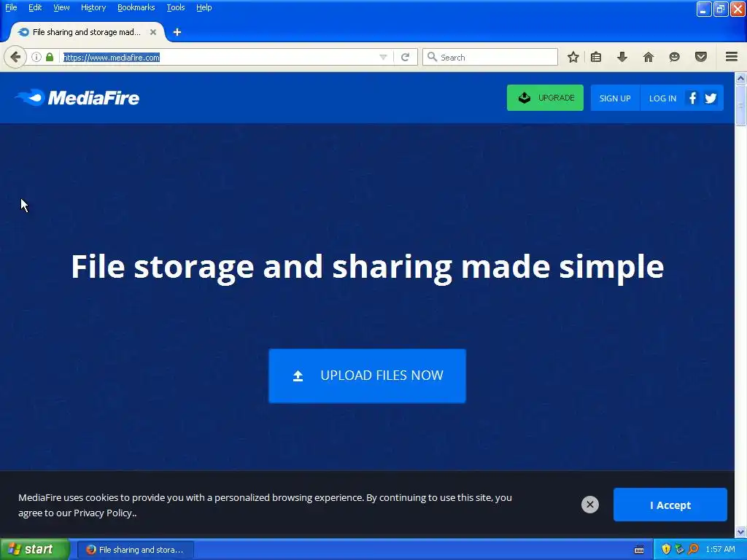
Task: Click the page scrollbar down arrow
Action: [741, 532]
